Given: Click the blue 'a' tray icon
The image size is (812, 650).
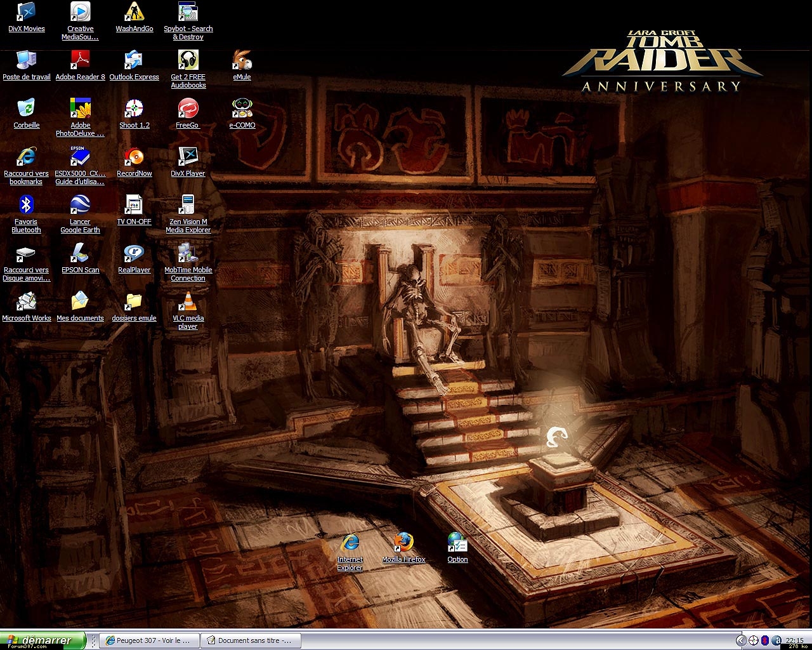Looking at the screenshot, I should [x=777, y=640].
